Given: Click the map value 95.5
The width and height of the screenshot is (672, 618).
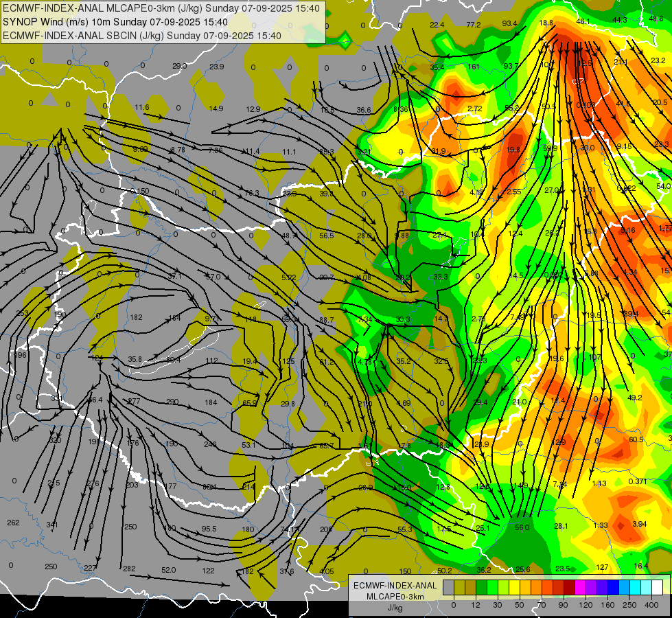Looking at the screenshot, I should click(x=209, y=529).
